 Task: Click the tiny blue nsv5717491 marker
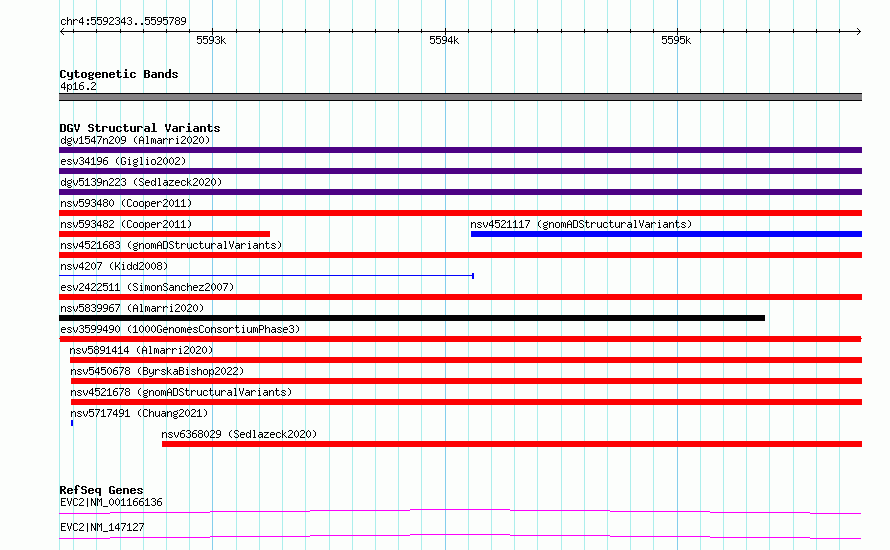[72, 423]
